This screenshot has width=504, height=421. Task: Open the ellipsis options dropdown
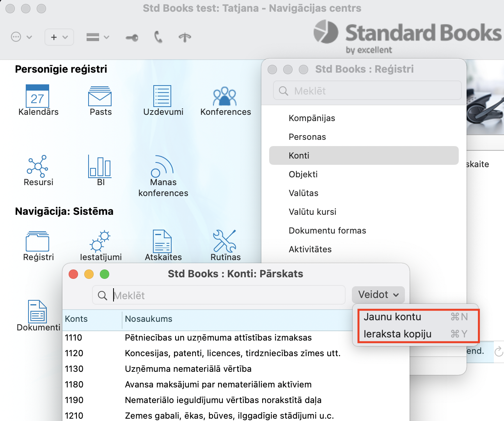[21, 37]
